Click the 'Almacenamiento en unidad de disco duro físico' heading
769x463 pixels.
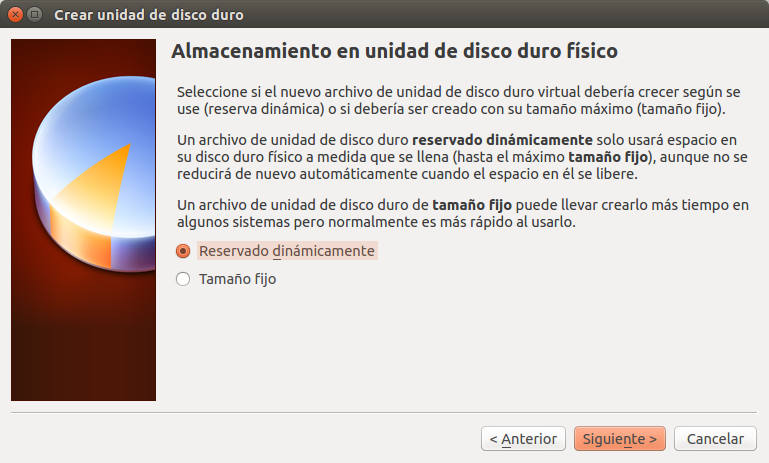394,51
